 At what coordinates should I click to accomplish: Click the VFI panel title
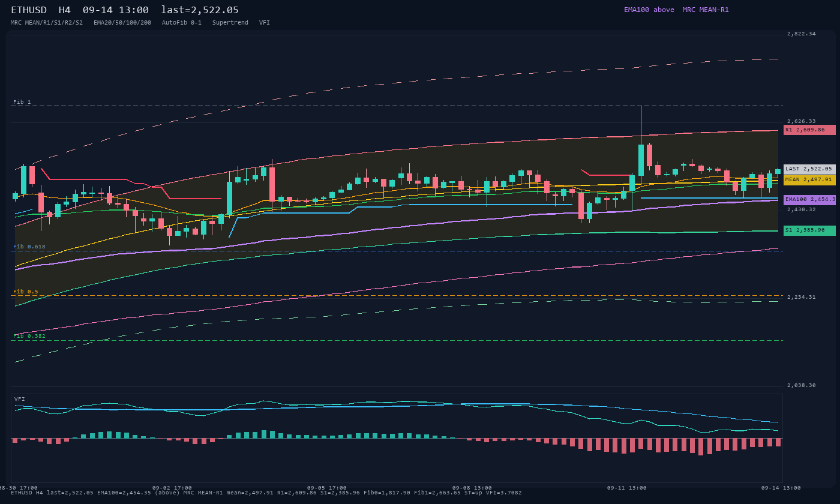(20, 399)
